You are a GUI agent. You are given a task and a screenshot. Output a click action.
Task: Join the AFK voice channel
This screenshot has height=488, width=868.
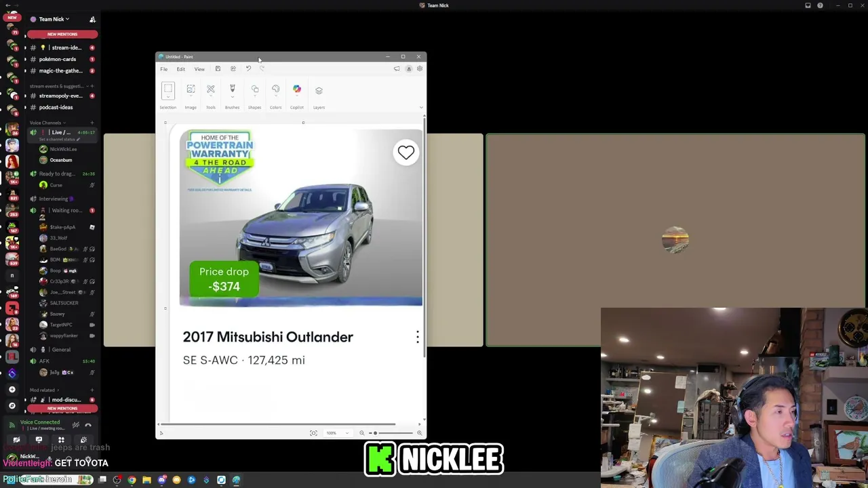[62, 361]
